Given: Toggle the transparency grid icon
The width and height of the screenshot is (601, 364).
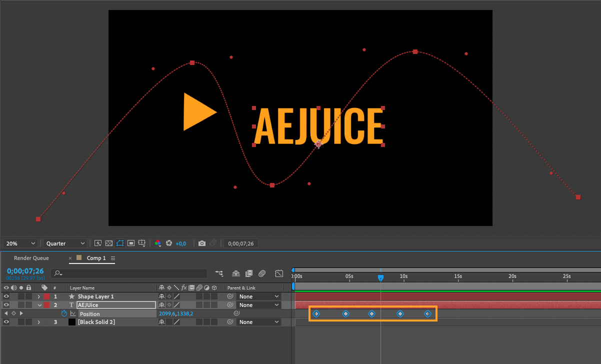Looking at the screenshot, I should [109, 243].
